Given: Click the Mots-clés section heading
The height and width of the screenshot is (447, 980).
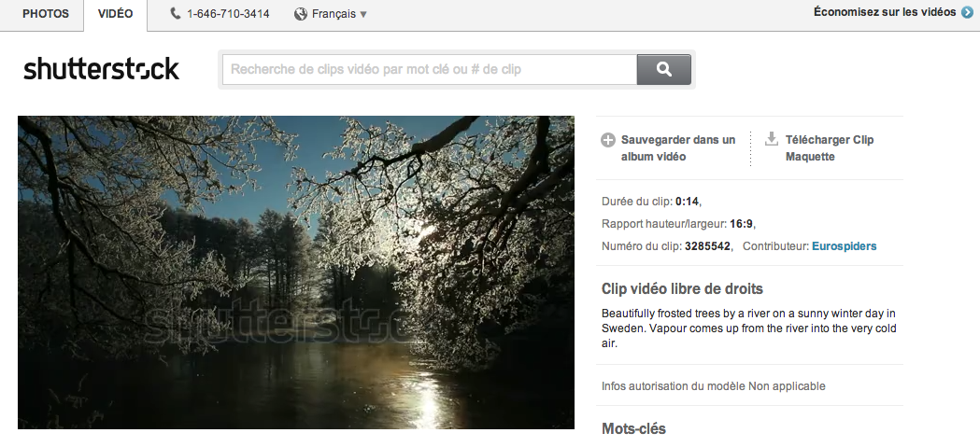Looking at the screenshot, I should 633,429.
